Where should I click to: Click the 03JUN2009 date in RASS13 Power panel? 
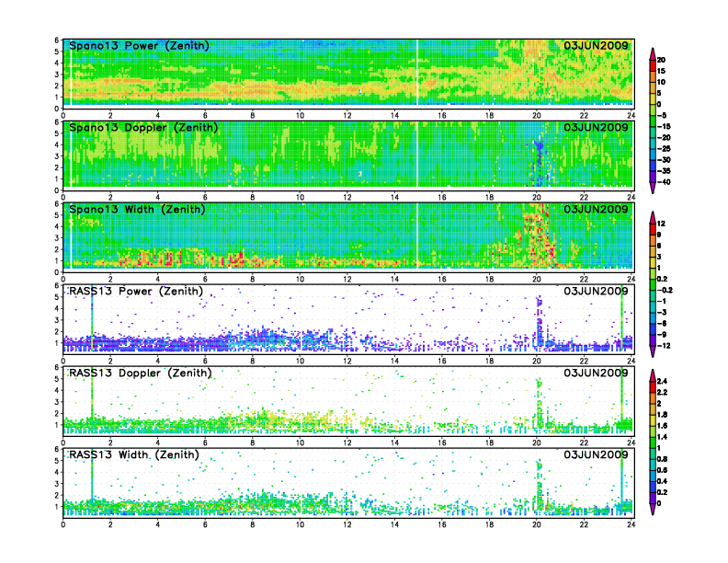596,292
